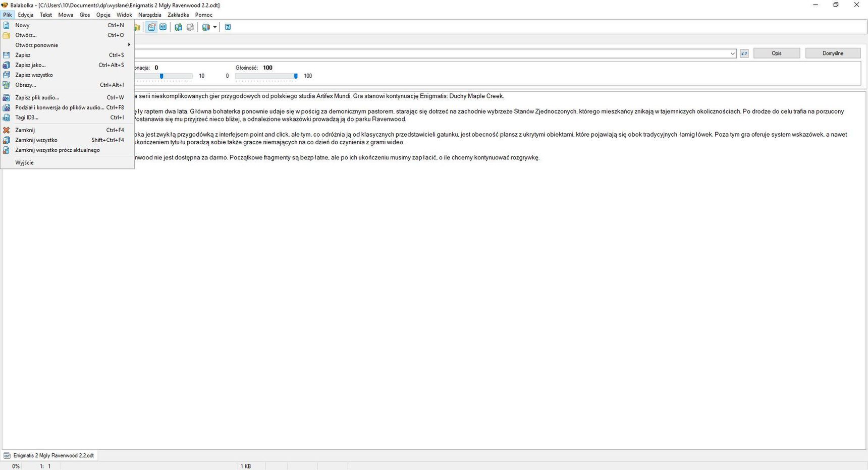Click the Balabolka application icon in title bar
This screenshot has height=470, width=868.
(5, 5)
